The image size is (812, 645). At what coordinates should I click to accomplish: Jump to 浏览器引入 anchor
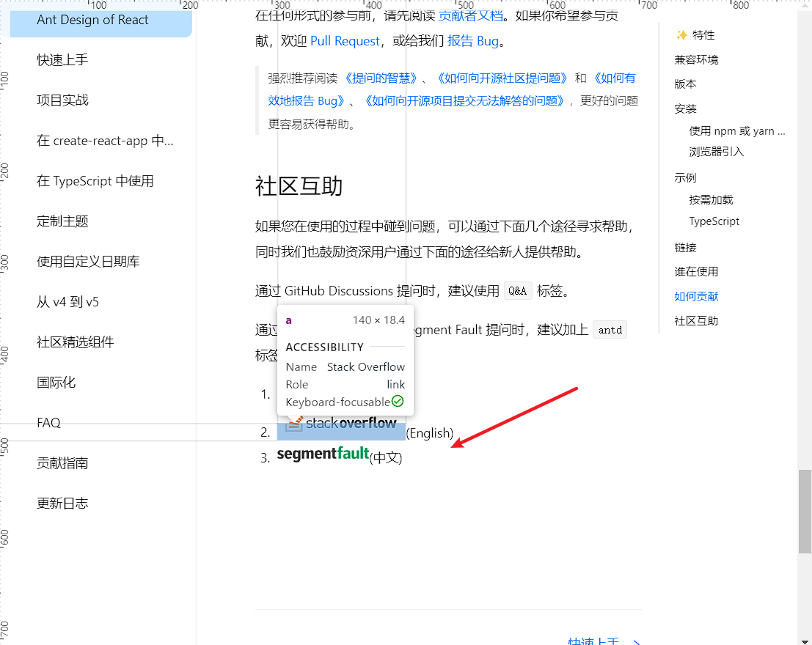point(716,152)
